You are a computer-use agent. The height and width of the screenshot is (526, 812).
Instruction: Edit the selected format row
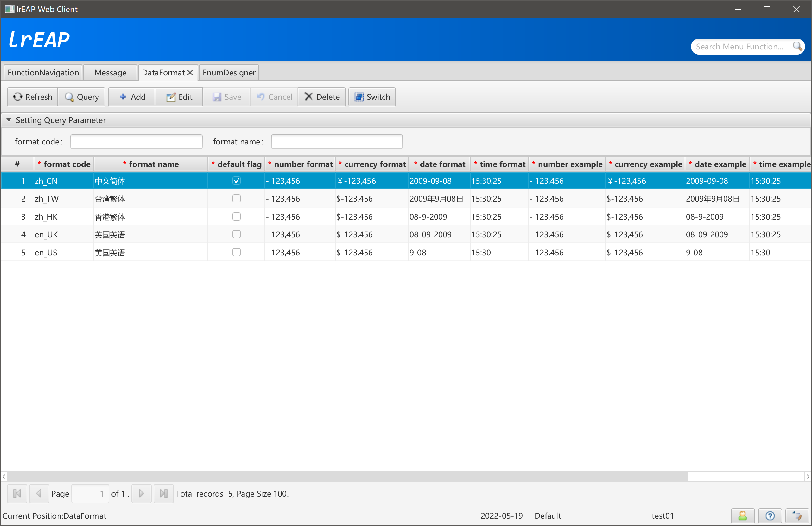179,97
